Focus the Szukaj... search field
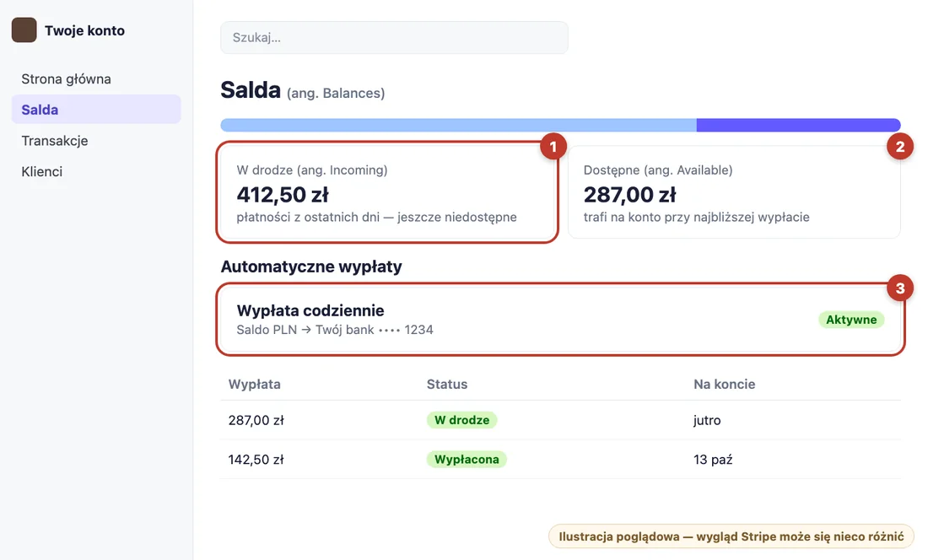 394,37
